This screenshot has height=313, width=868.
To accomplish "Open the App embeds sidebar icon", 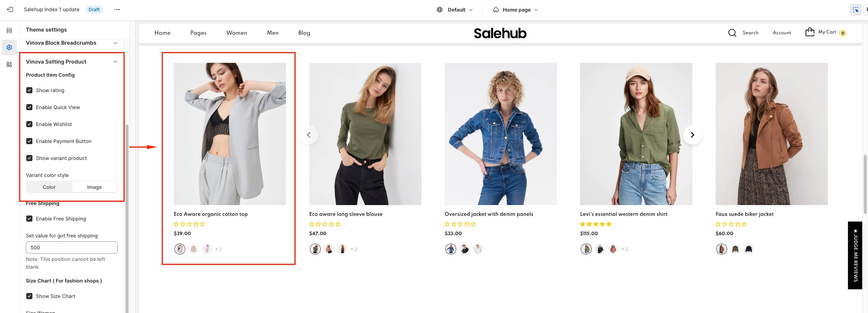I will tap(9, 64).
